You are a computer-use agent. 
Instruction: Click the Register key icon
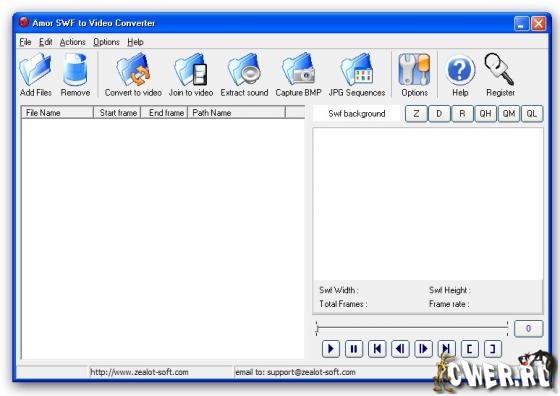(500, 69)
